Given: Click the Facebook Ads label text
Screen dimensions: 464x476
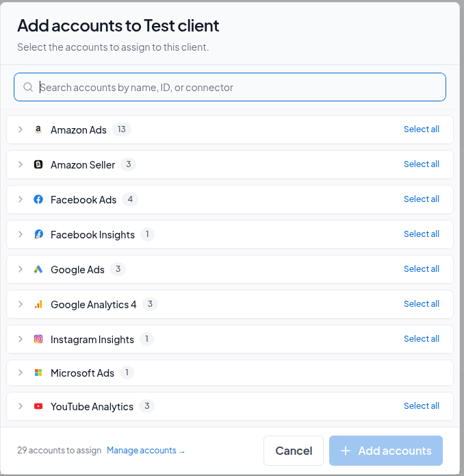Looking at the screenshot, I should tap(83, 200).
